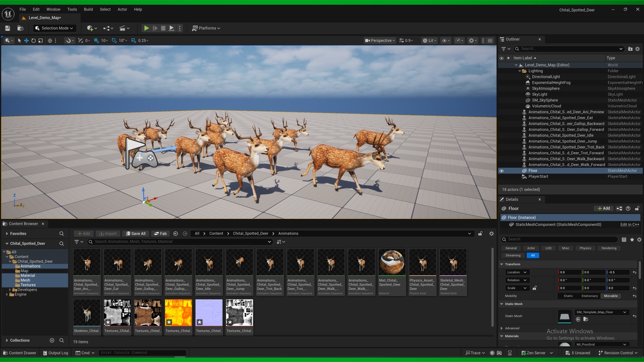
Task: Activate the Translate move gizmo tool
Action: [27, 41]
